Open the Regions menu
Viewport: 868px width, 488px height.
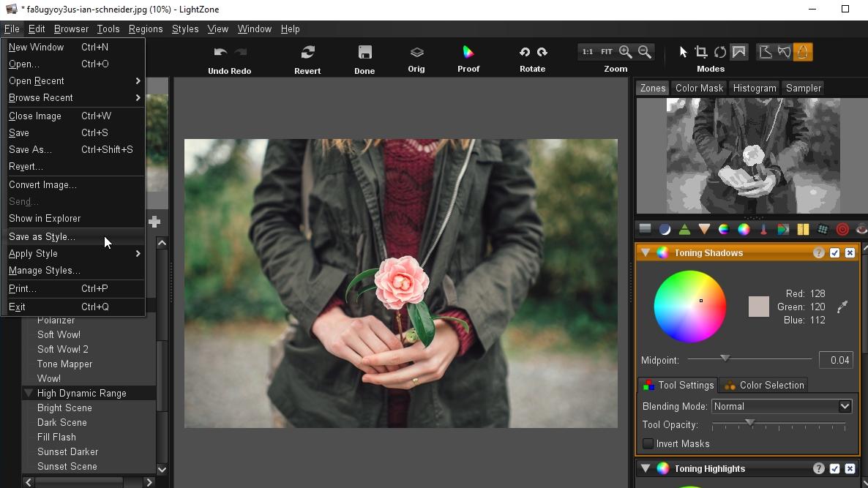[x=146, y=29]
